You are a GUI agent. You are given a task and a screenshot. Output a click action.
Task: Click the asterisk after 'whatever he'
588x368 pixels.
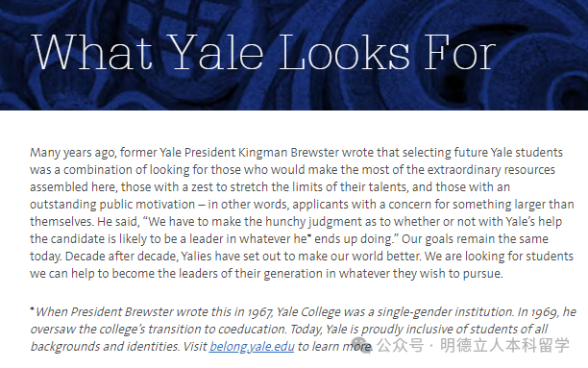click(x=309, y=236)
